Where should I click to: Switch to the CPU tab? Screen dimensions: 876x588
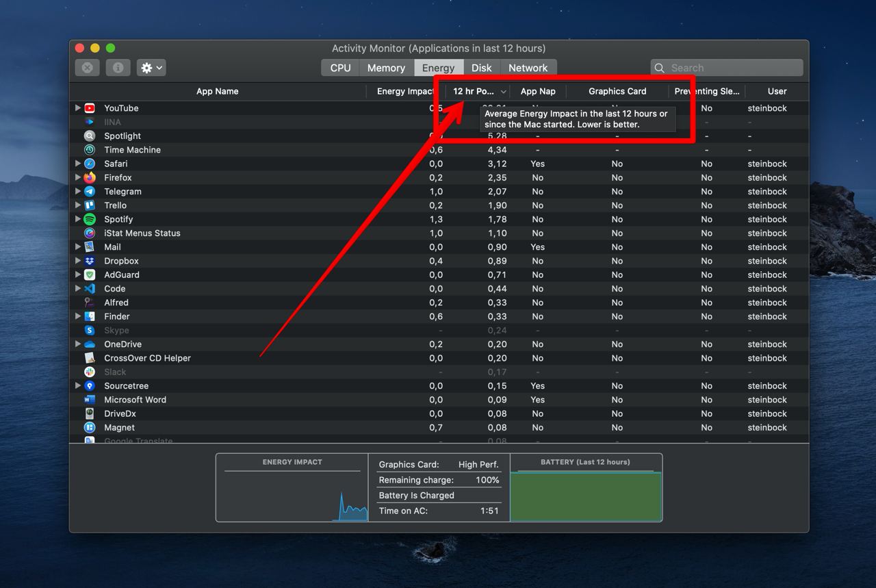340,68
